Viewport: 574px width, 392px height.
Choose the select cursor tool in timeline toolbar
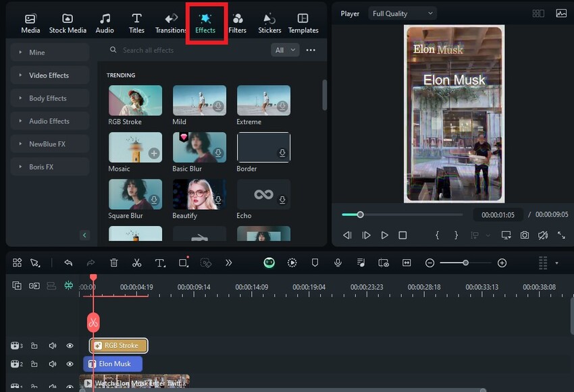pos(35,262)
